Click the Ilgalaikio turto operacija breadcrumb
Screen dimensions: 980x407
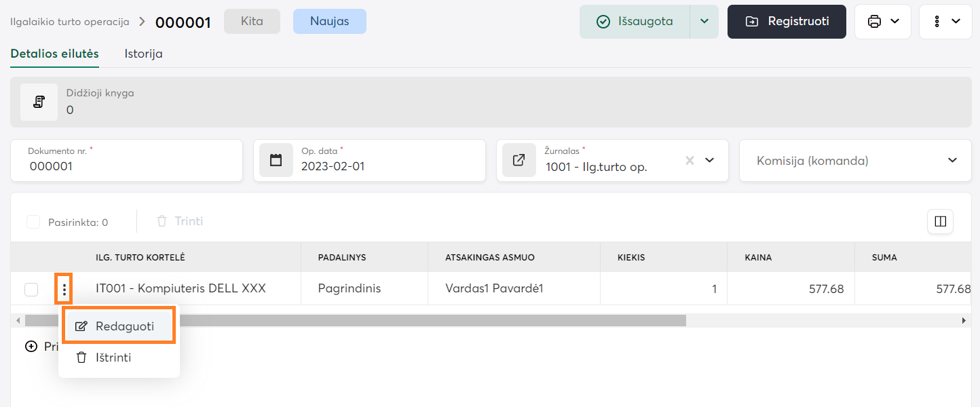pyautogui.click(x=69, y=22)
